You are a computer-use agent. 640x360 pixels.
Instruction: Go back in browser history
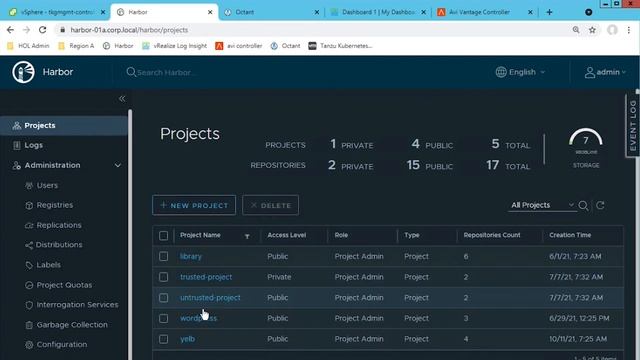tap(10, 30)
